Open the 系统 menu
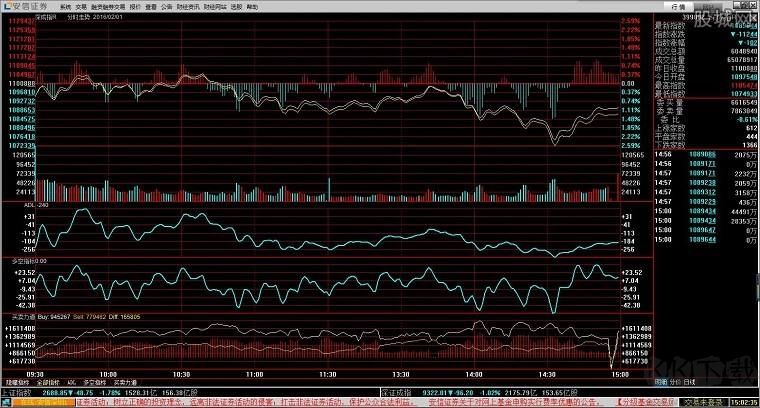The width and height of the screenshot is (760, 408). coord(66,5)
